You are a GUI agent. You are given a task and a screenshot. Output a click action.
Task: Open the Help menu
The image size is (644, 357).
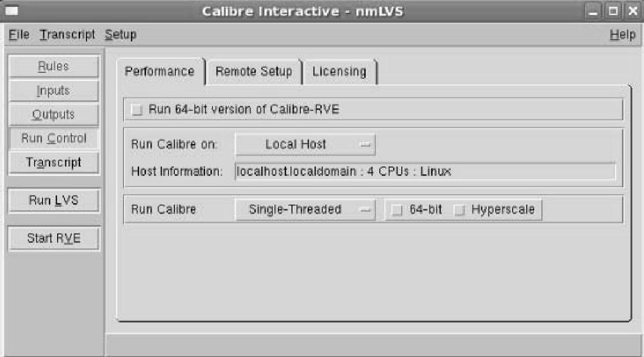[623, 35]
